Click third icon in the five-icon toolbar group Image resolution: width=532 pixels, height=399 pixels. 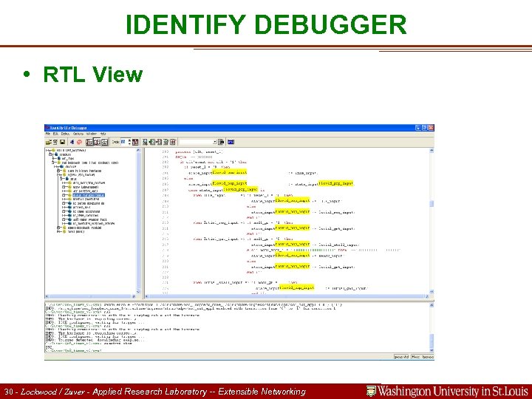coord(159,142)
